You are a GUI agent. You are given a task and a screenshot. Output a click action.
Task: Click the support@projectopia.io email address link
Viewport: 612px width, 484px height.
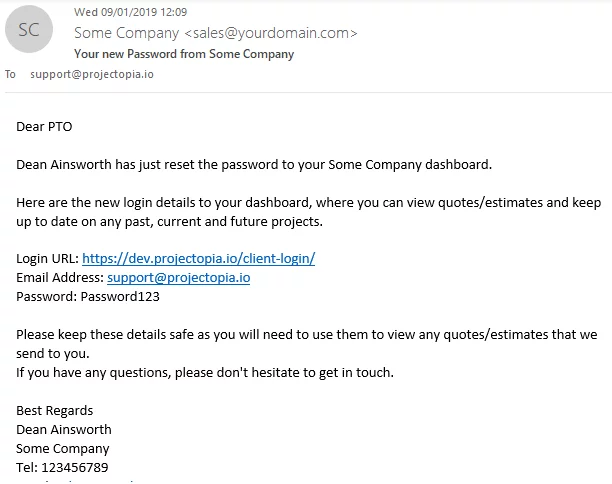pos(178,278)
